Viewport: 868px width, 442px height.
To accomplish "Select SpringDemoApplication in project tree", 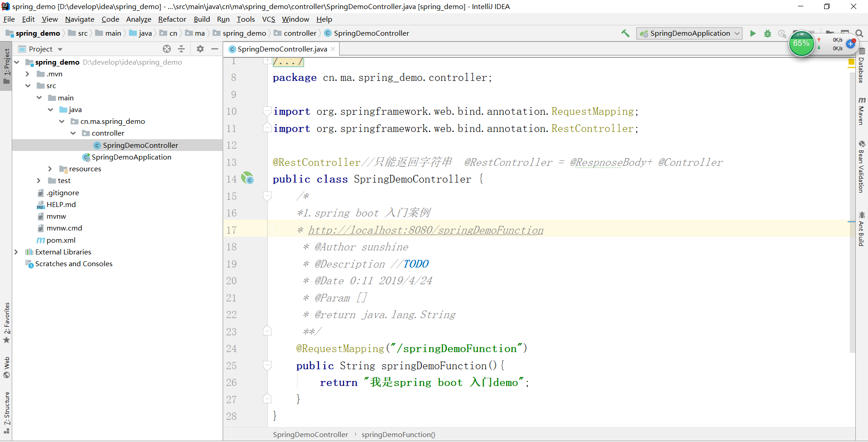I will coord(131,157).
